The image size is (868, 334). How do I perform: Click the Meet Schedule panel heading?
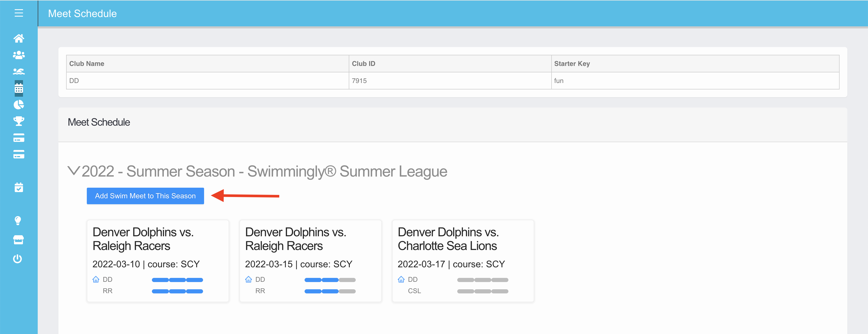click(99, 122)
